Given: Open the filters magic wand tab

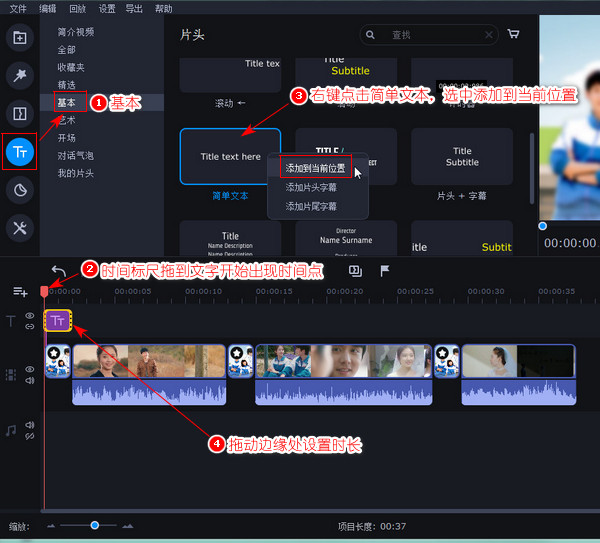Looking at the screenshot, I should point(20,75).
